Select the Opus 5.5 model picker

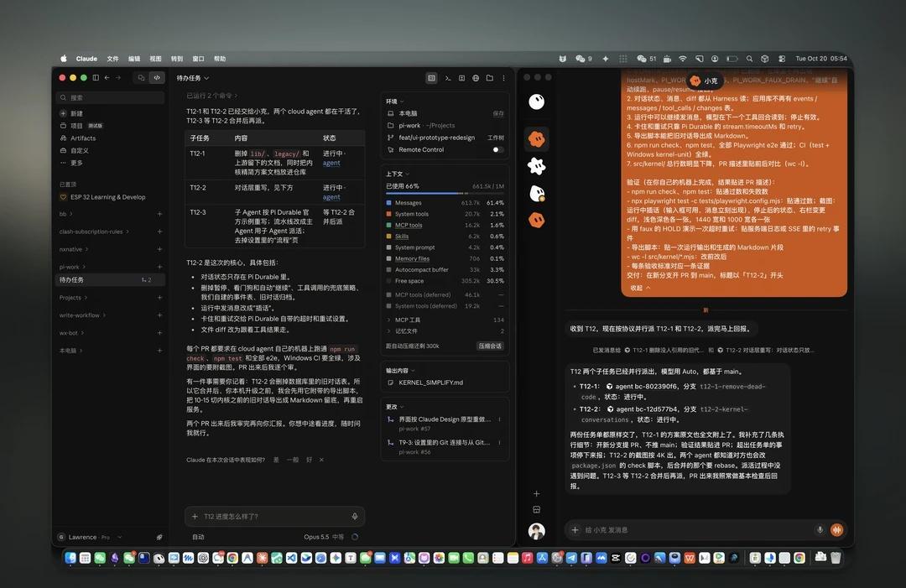pyautogui.click(x=324, y=537)
